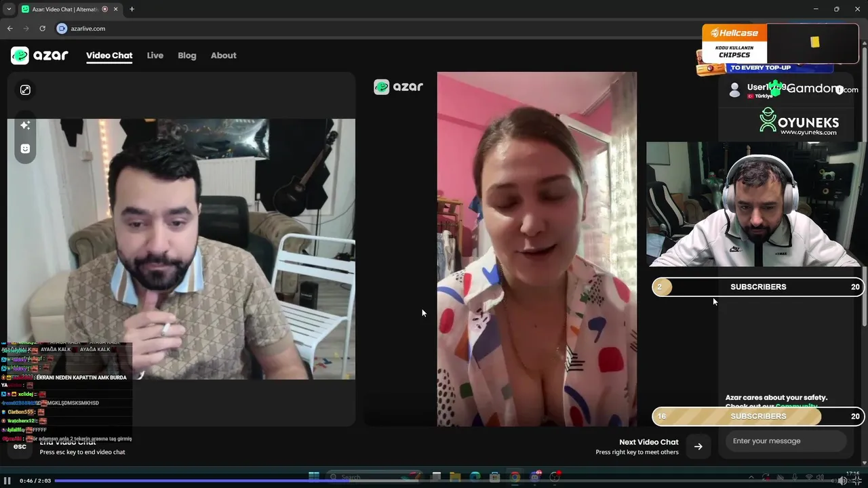Click the Gamdom.com logo overlay
868x488 pixels.
coord(812,88)
